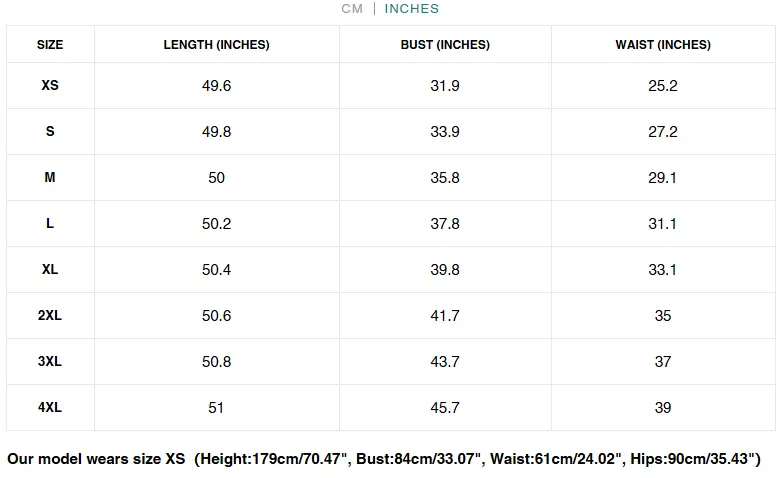The width and height of the screenshot is (784, 478).
Task: Select the M size row label
Action: coord(50,178)
